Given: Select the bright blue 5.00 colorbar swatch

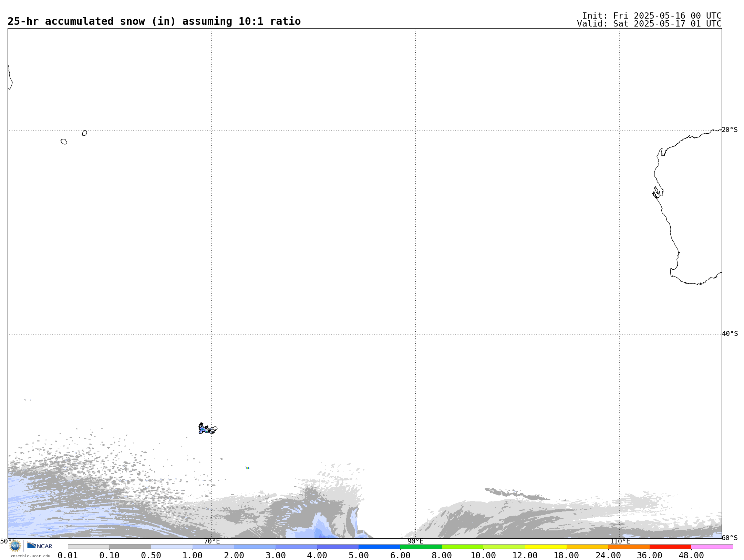Looking at the screenshot, I should point(379,547).
